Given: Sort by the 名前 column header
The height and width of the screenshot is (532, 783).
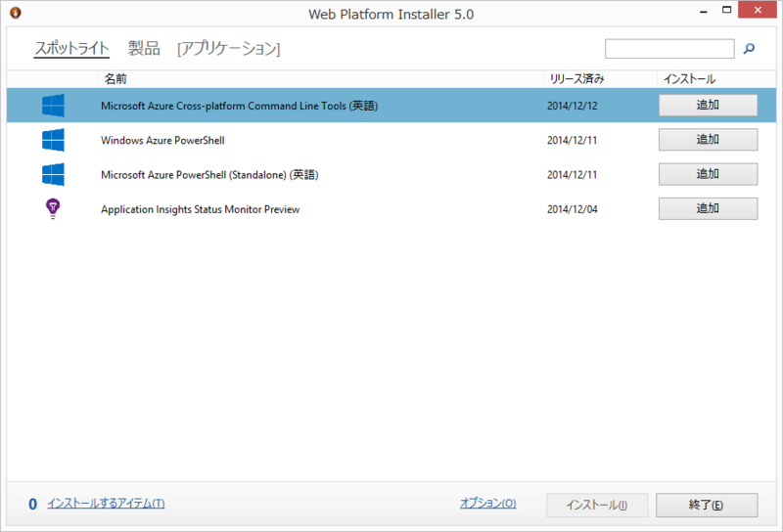Looking at the screenshot, I should [321, 79].
